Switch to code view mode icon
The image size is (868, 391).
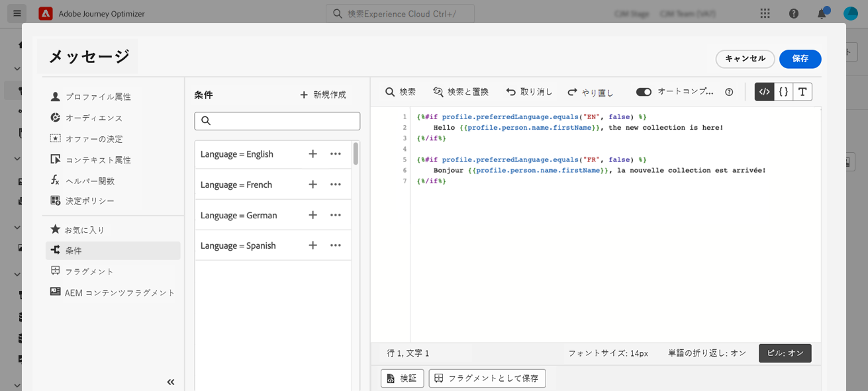pyautogui.click(x=764, y=92)
